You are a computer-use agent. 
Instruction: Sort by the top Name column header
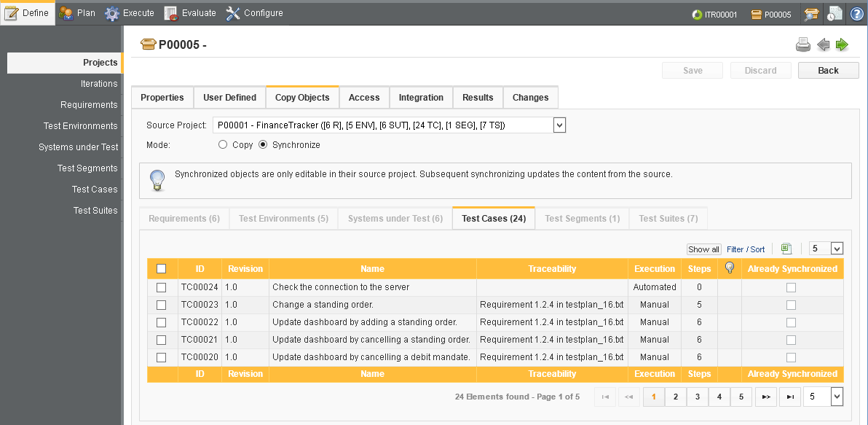pos(373,269)
